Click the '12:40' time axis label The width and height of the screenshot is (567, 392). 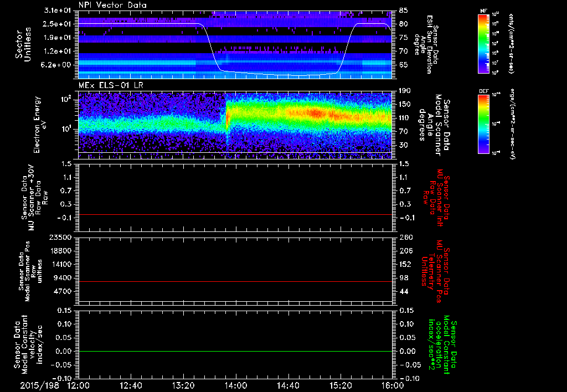point(131,385)
